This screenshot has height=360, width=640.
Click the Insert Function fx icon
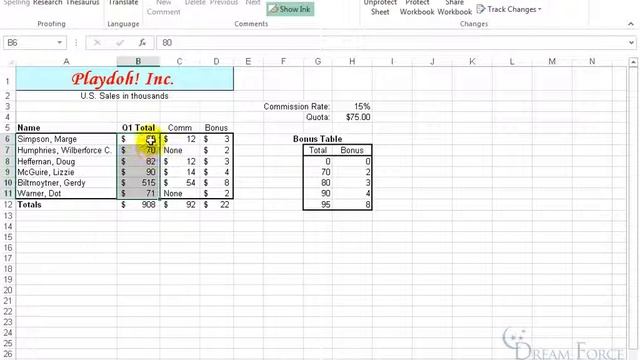point(142,42)
